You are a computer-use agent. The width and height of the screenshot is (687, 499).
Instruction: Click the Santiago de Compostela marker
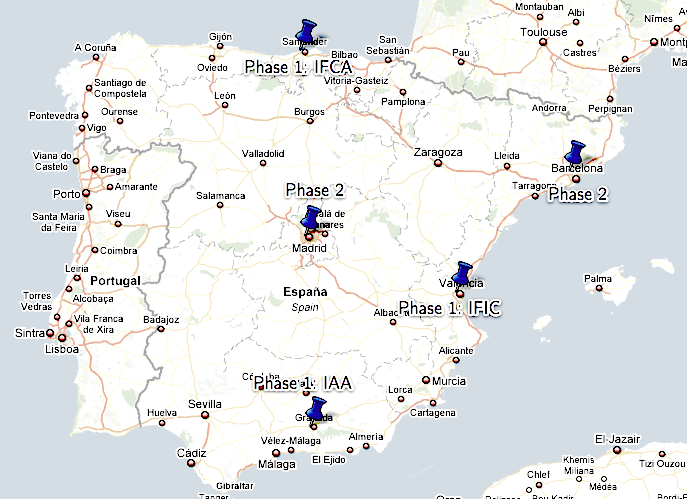[x=89, y=88]
